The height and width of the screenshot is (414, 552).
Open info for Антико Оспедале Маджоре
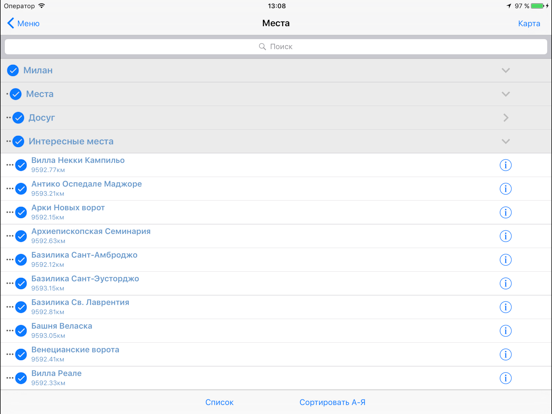click(x=506, y=189)
